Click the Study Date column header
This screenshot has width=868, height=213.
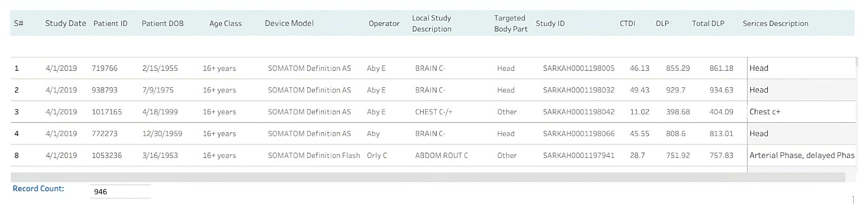click(x=65, y=23)
